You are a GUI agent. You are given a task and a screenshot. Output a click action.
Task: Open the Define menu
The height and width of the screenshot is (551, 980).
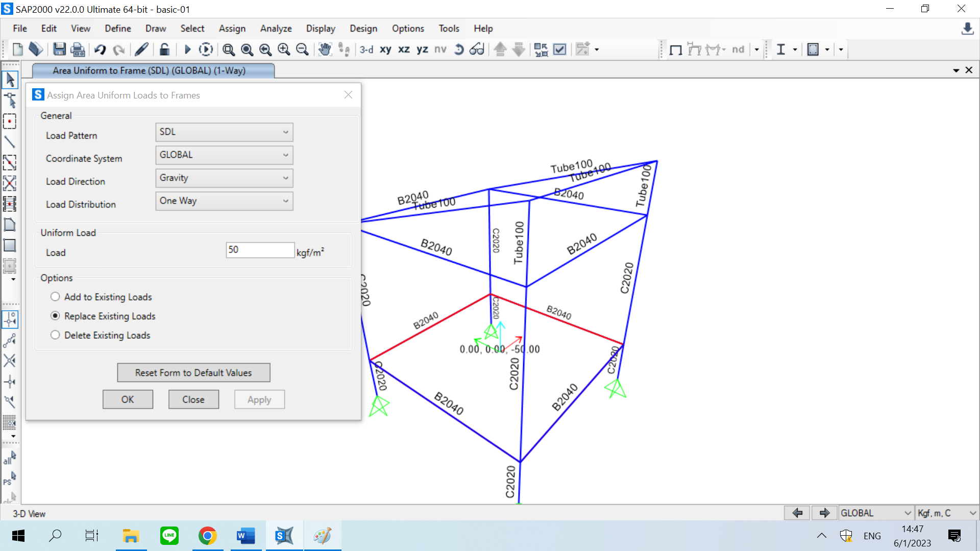pyautogui.click(x=117, y=29)
